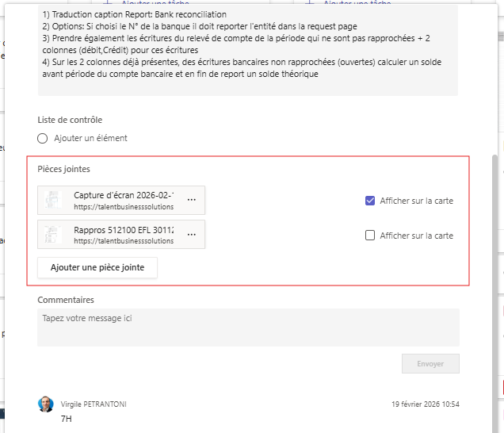Click the description notes text area
This screenshot has width=504, height=433.
[x=248, y=48]
